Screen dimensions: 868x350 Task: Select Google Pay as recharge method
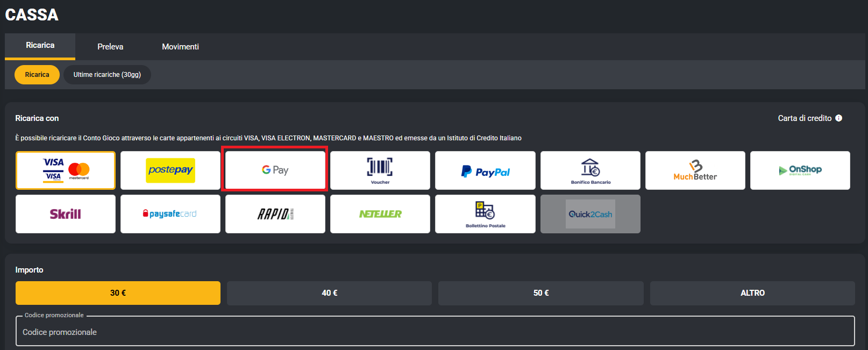click(275, 170)
